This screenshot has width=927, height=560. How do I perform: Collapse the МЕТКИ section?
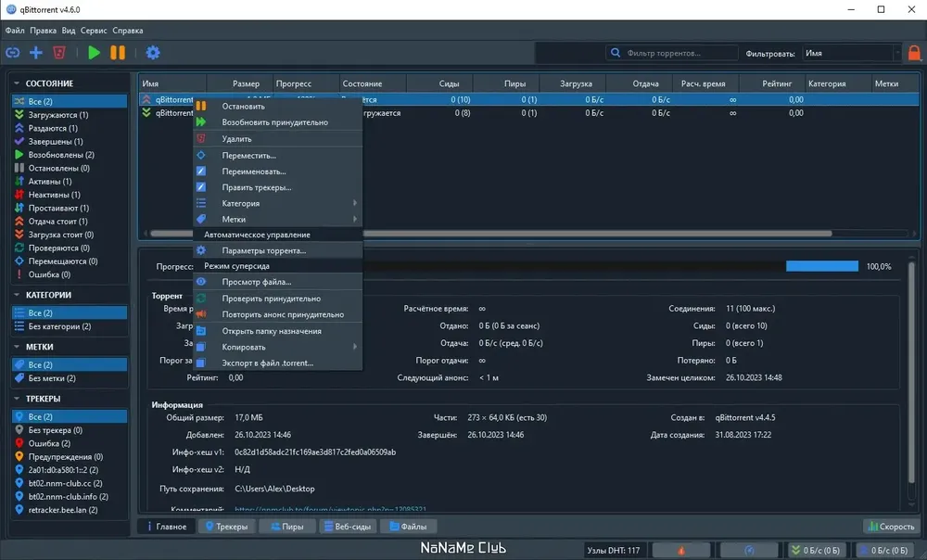click(17, 347)
